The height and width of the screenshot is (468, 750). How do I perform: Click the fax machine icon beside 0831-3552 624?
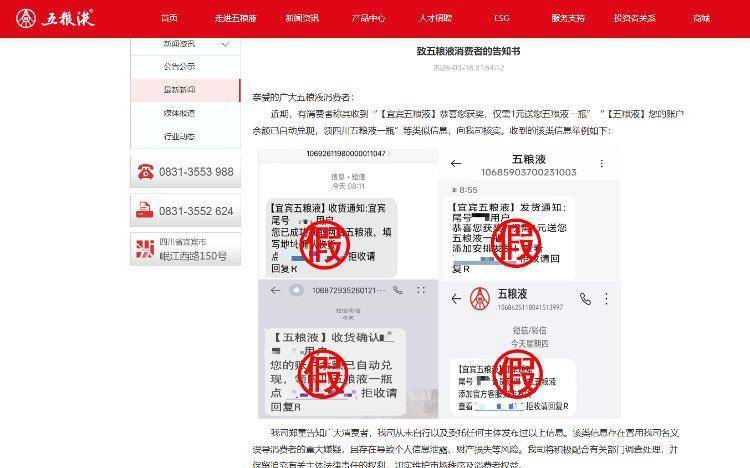pos(145,211)
